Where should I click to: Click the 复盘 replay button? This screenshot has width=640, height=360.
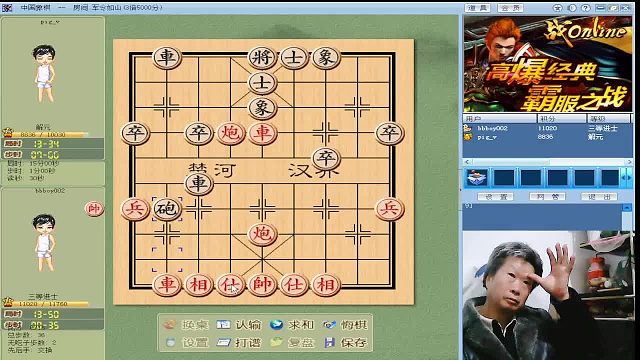(291, 342)
